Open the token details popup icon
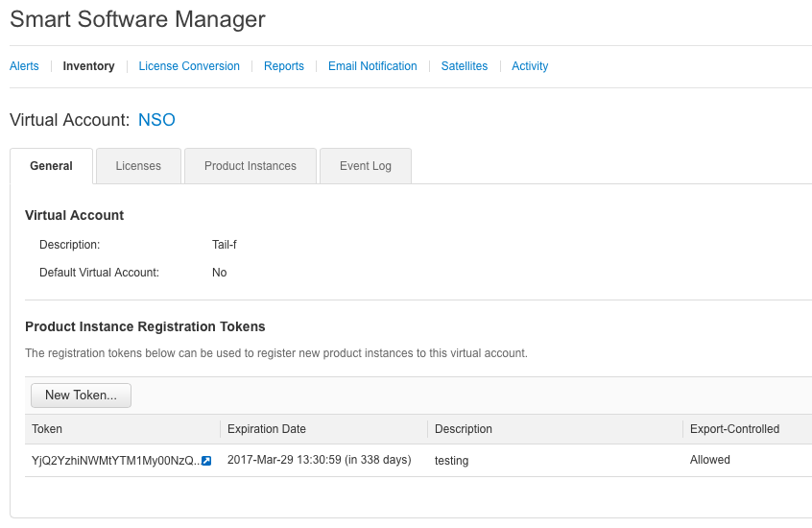This screenshot has height=528, width=812. tap(206, 461)
